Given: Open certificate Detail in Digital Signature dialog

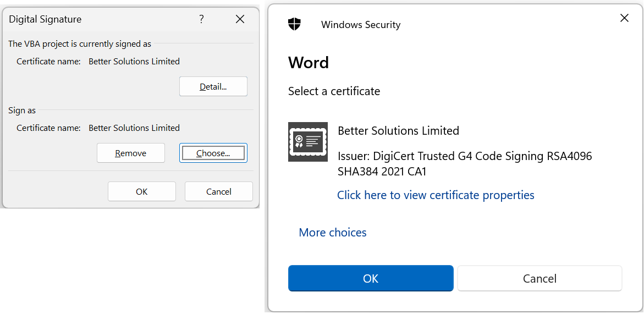Looking at the screenshot, I should pyautogui.click(x=213, y=86).
